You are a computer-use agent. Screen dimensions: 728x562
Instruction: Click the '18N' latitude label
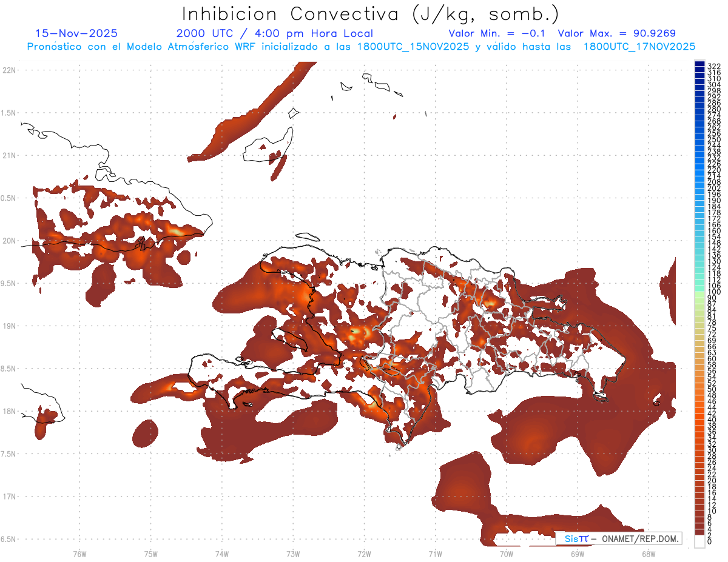tap(9, 411)
